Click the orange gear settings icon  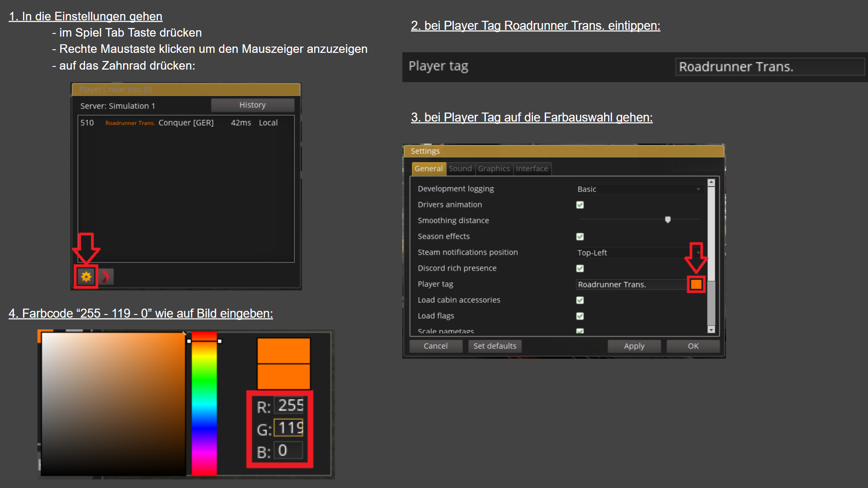[86, 277]
